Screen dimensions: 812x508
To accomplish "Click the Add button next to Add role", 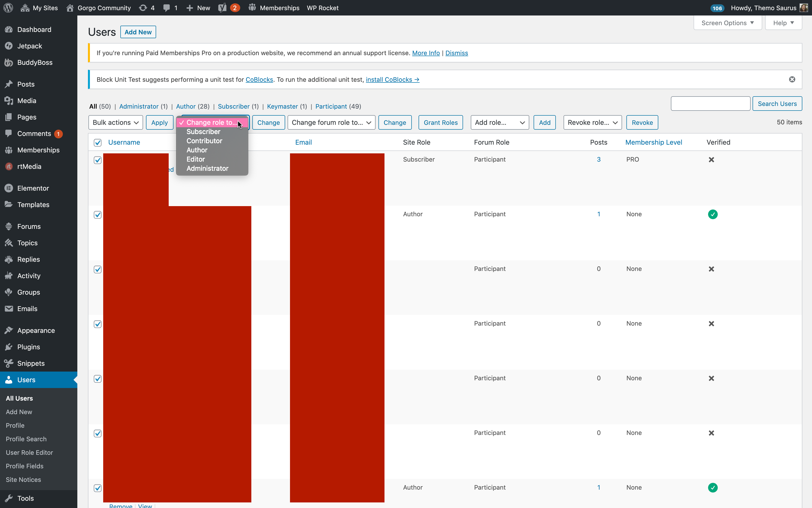I will (x=544, y=122).
